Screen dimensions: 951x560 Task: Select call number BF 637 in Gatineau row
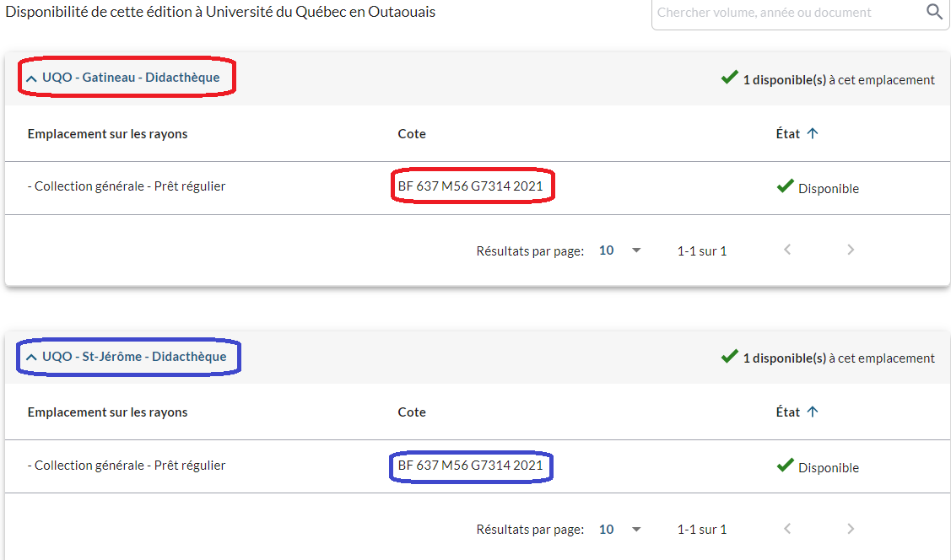[470, 186]
